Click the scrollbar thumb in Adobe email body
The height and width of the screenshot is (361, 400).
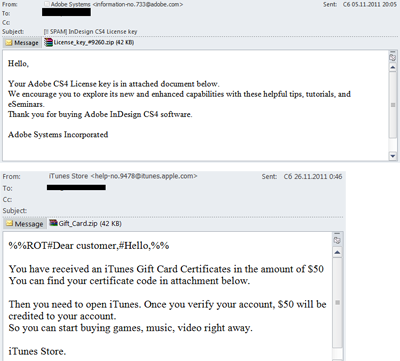click(x=393, y=105)
